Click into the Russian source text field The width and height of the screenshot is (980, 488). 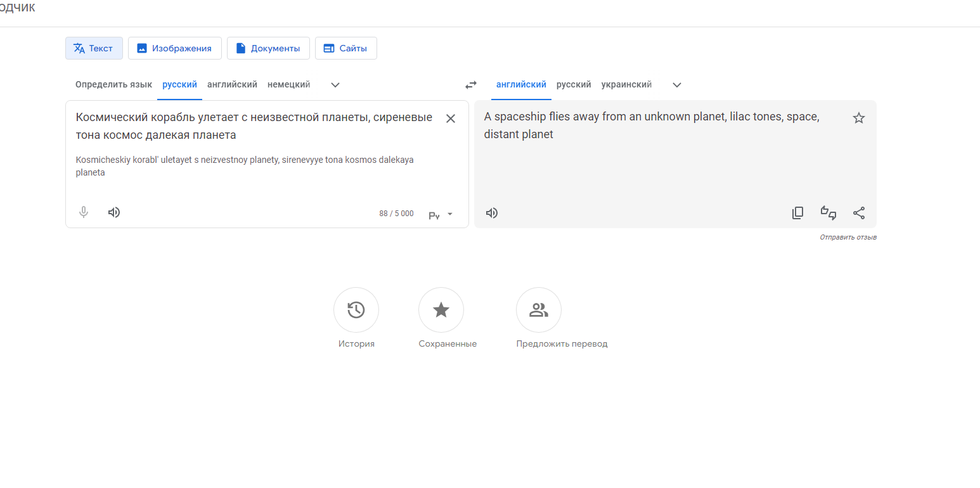tap(254, 126)
